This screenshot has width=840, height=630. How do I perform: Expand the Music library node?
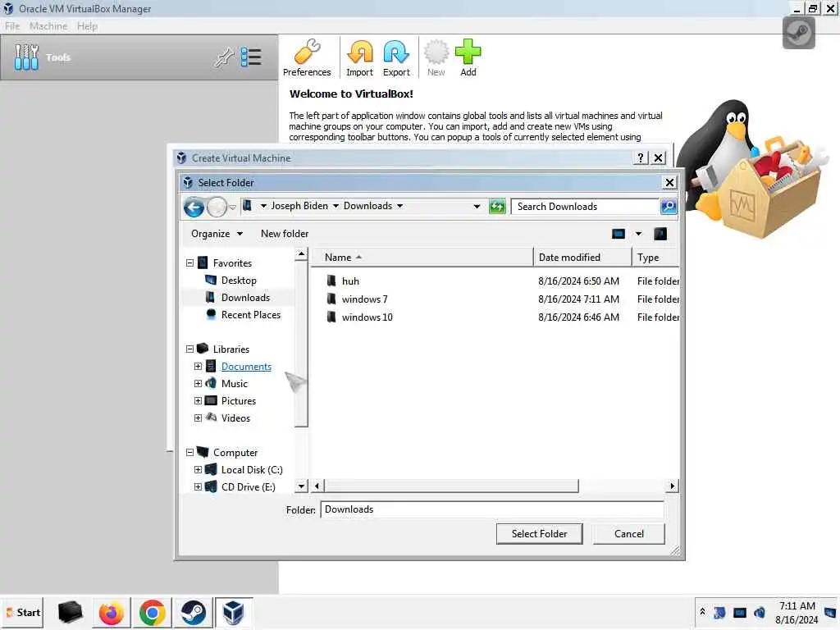pyautogui.click(x=199, y=384)
